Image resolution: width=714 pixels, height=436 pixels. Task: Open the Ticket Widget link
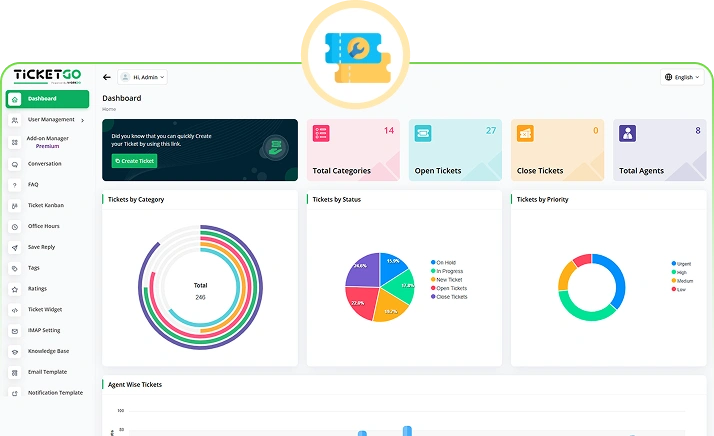pos(45,309)
